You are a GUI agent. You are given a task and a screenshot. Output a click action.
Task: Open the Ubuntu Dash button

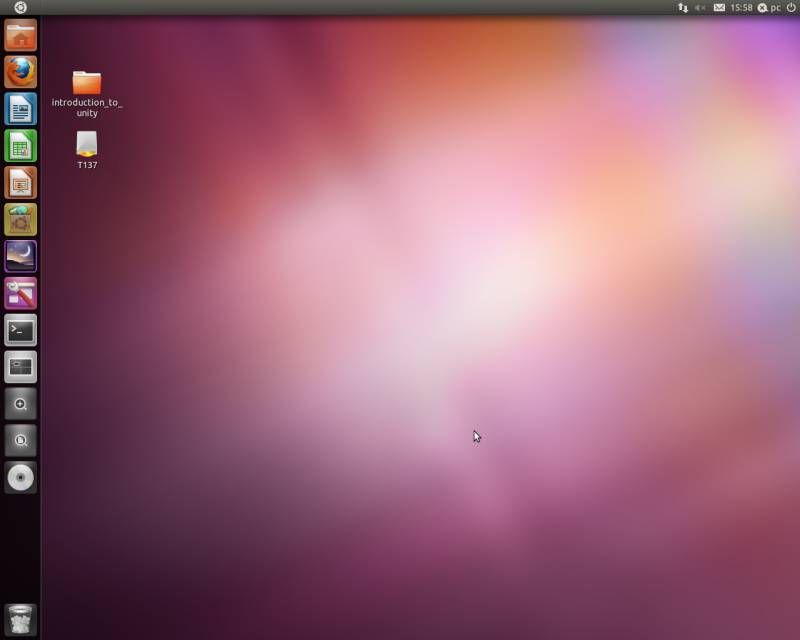tap(20, 7)
